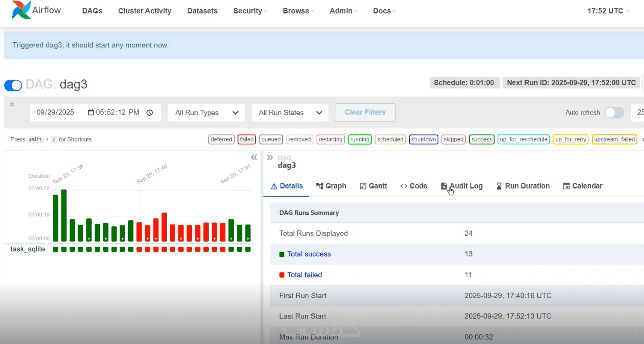The image size is (644, 344).
Task: Click the Total failed count 11
Action: (468, 275)
